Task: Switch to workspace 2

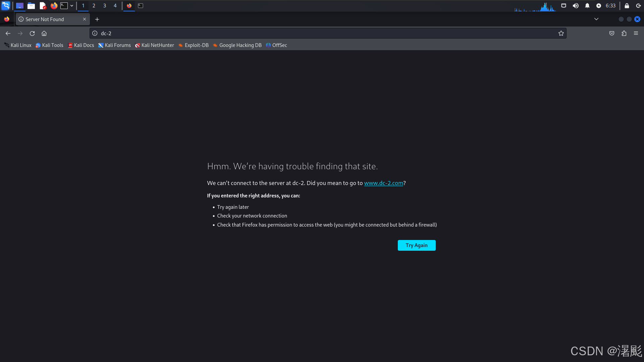Action: pos(94,6)
